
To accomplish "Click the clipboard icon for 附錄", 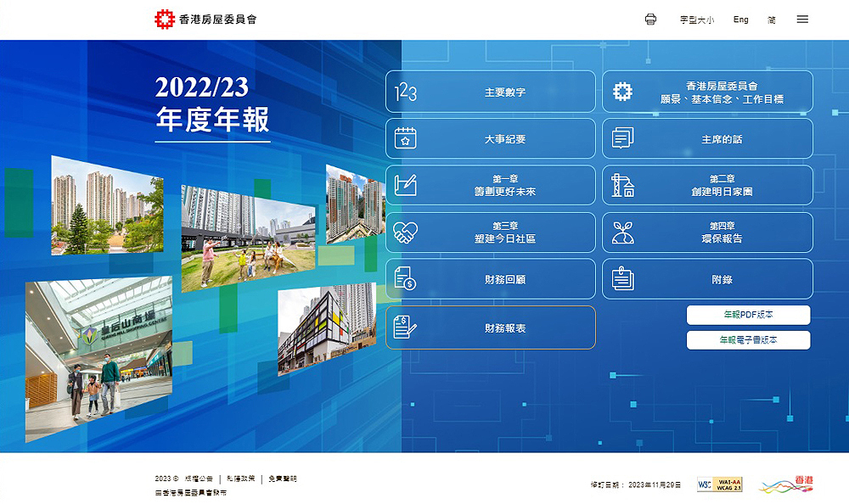I will [x=622, y=278].
